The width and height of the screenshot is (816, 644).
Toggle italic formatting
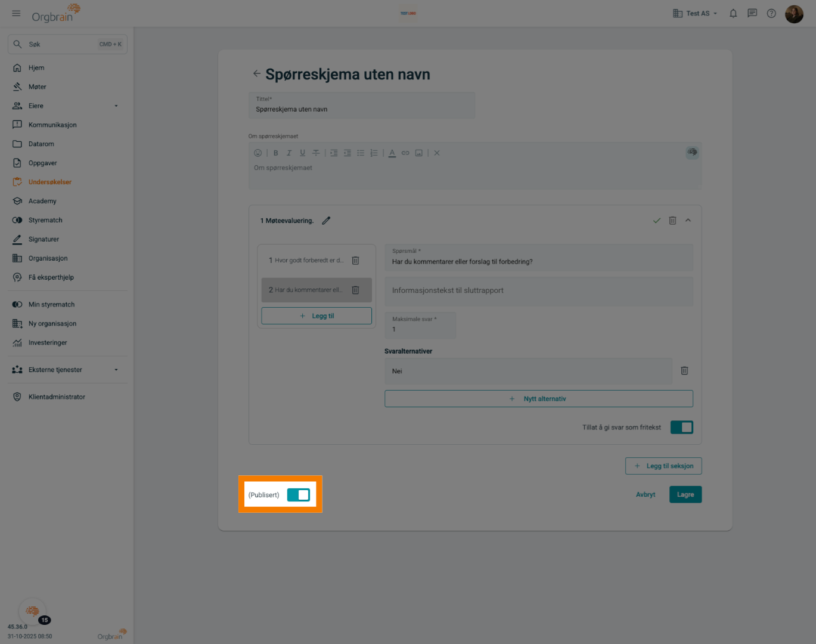pos(289,153)
